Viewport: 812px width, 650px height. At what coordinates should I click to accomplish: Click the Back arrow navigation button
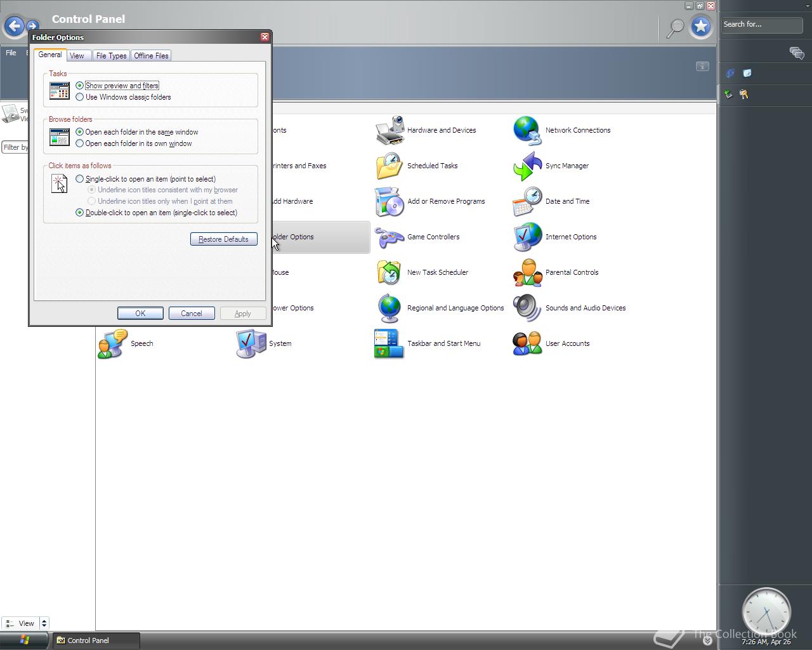[x=14, y=26]
